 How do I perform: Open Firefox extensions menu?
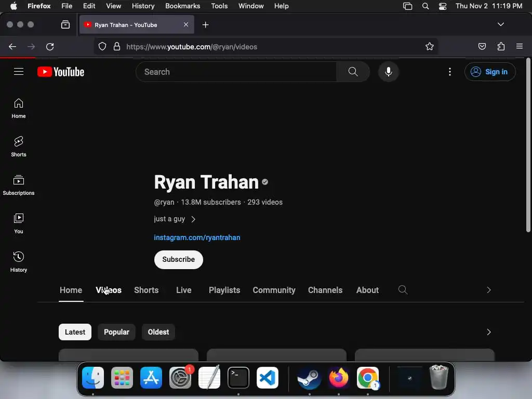tap(501, 46)
